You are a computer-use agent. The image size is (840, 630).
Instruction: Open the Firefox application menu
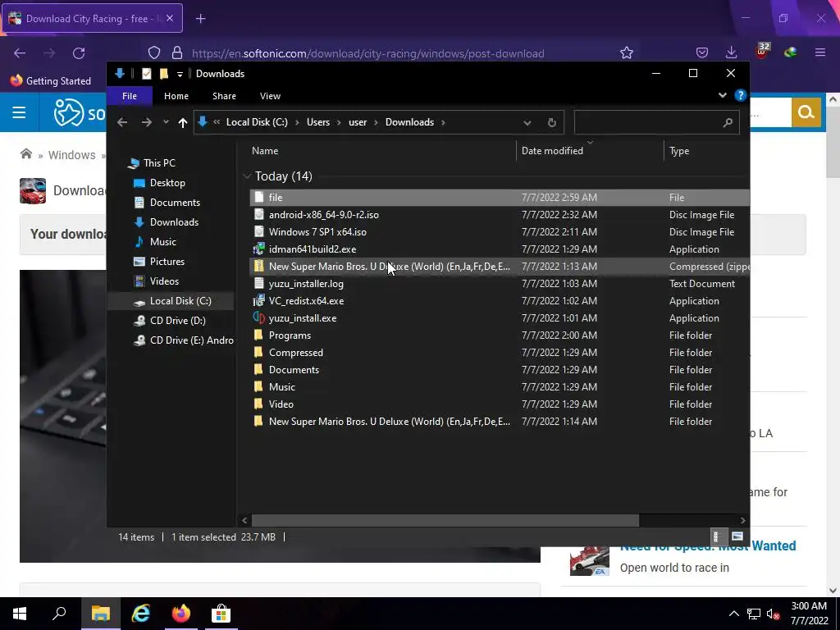(820, 52)
